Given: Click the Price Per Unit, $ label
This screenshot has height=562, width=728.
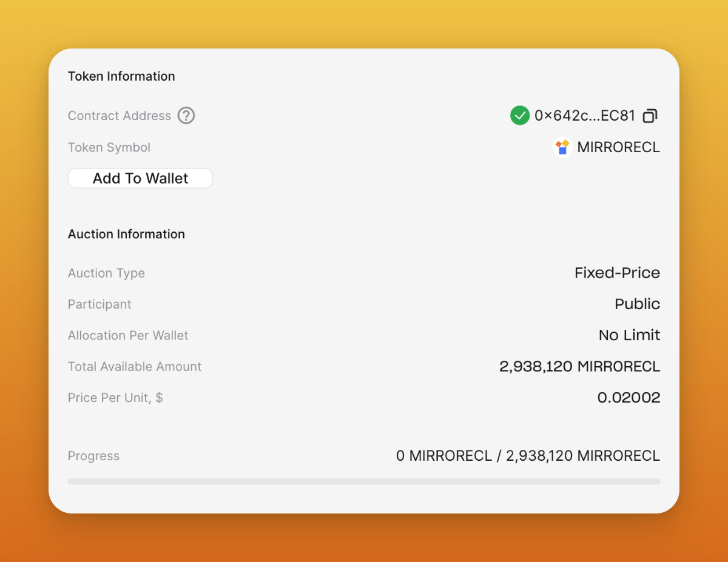Looking at the screenshot, I should point(115,398).
